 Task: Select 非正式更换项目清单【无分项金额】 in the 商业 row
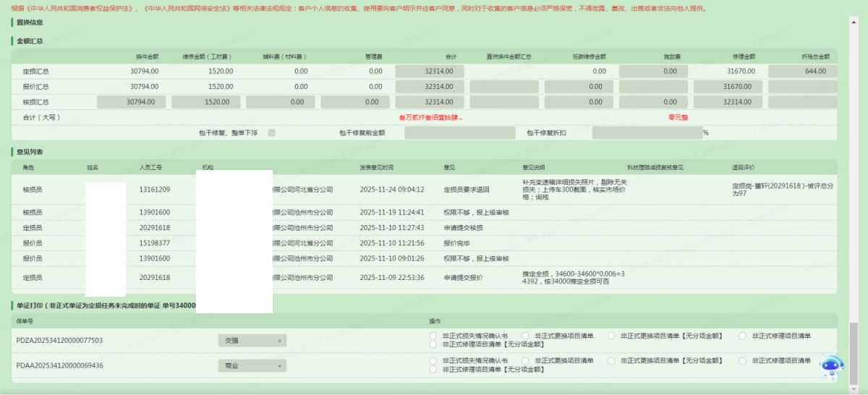click(611, 360)
